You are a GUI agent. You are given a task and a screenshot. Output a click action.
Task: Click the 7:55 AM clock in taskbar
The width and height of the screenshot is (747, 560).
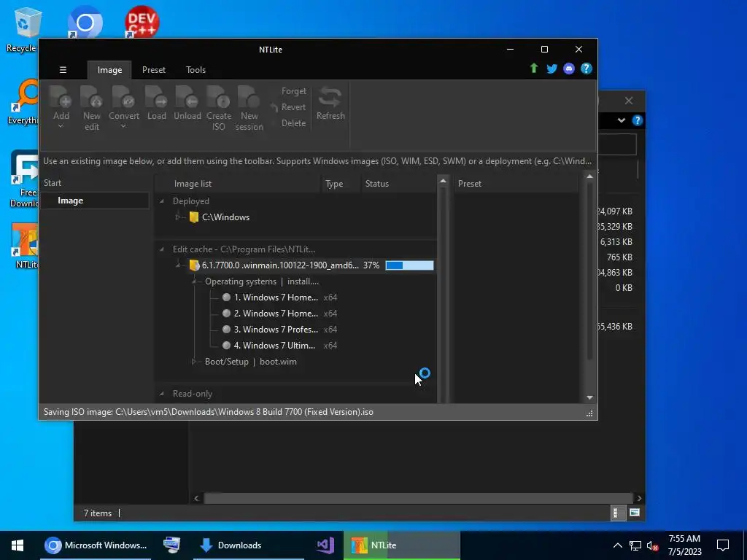pyautogui.click(x=684, y=539)
